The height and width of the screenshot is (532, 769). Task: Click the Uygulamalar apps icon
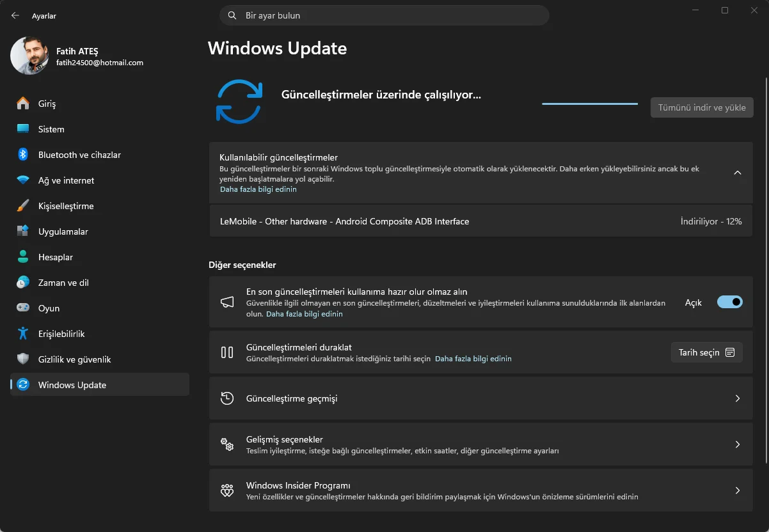coord(23,231)
